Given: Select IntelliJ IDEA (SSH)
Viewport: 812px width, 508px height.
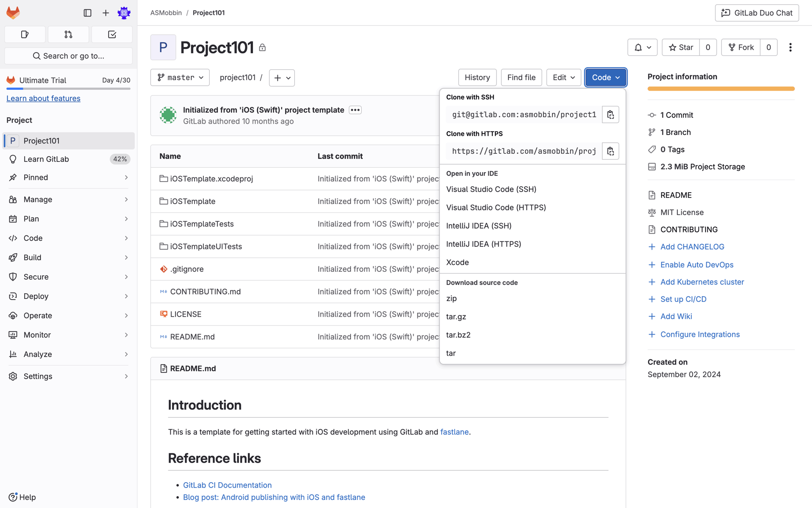Looking at the screenshot, I should coord(532,226).
